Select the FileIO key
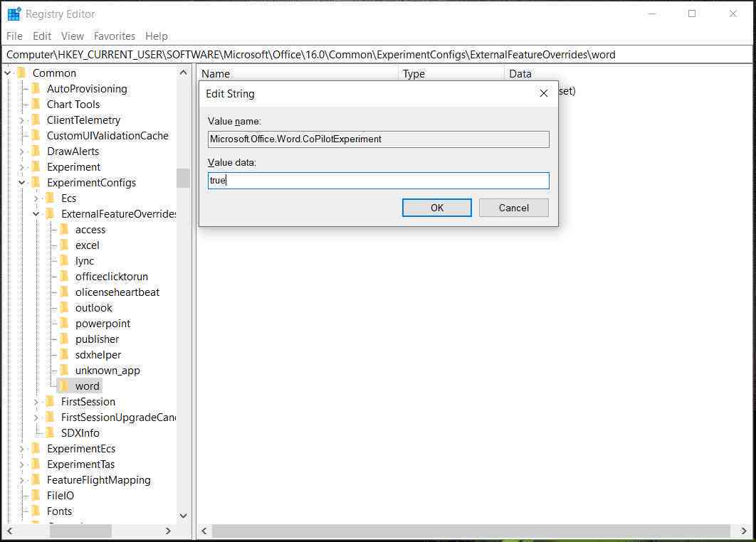The height and width of the screenshot is (542, 756). click(61, 496)
